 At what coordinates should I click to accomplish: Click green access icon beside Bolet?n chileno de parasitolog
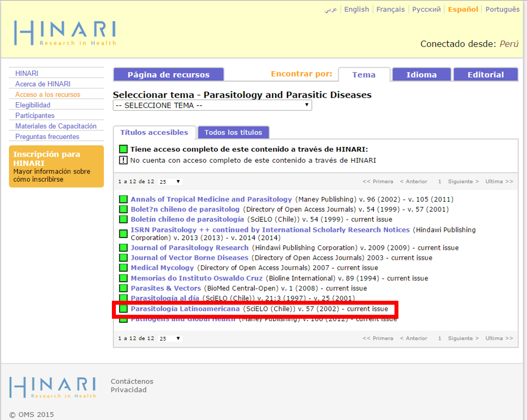pyautogui.click(x=123, y=210)
